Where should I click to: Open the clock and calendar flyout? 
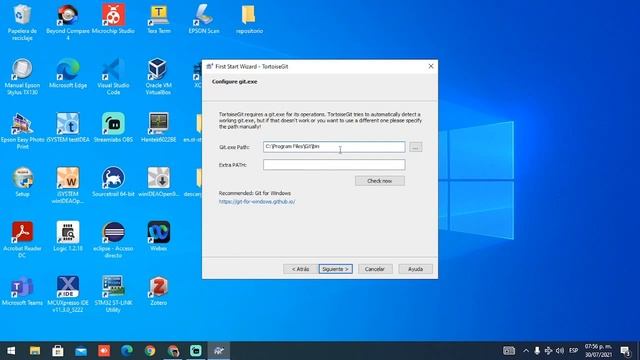pyautogui.click(x=598, y=351)
